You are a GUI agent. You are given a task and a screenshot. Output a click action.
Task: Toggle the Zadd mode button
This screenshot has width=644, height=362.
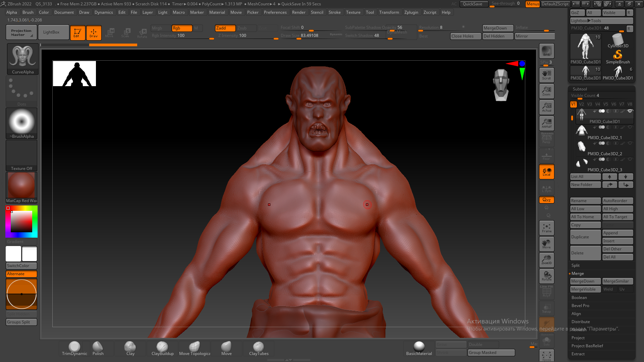(x=225, y=28)
